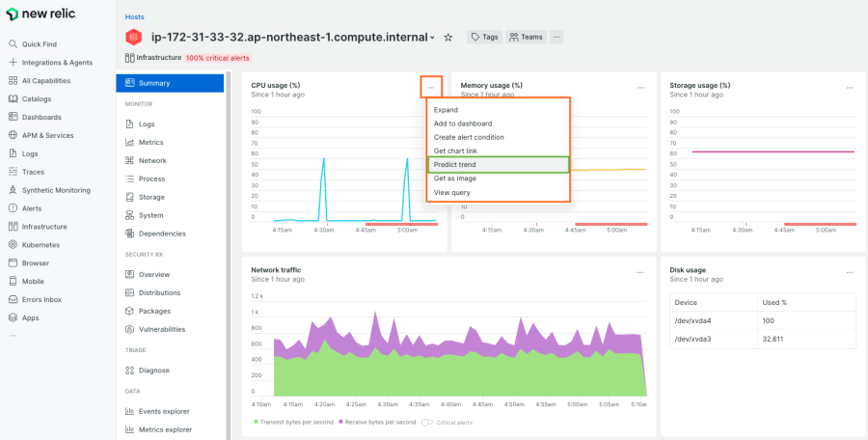This screenshot has width=868, height=440.
Task: Open APM & Services globe icon
Action: pyautogui.click(x=13, y=135)
